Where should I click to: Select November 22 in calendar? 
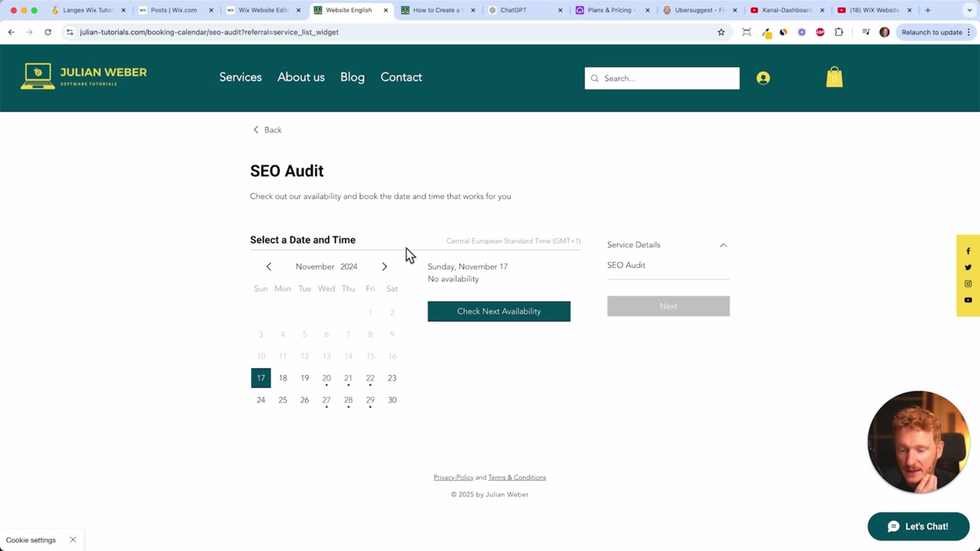[x=370, y=378]
